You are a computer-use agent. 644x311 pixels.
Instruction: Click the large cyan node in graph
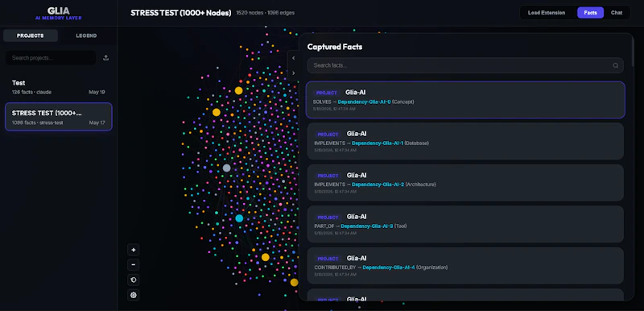click(239, 218)
